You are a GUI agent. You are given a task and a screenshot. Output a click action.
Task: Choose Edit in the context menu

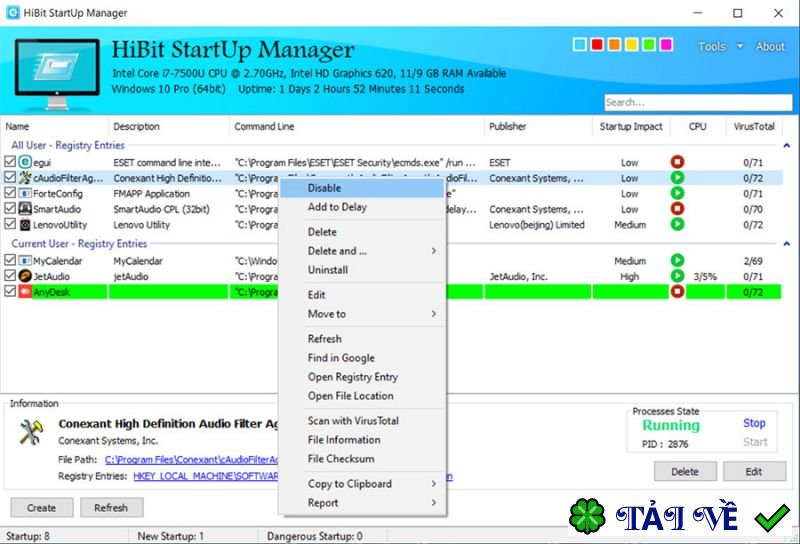(x=362, y=295)
